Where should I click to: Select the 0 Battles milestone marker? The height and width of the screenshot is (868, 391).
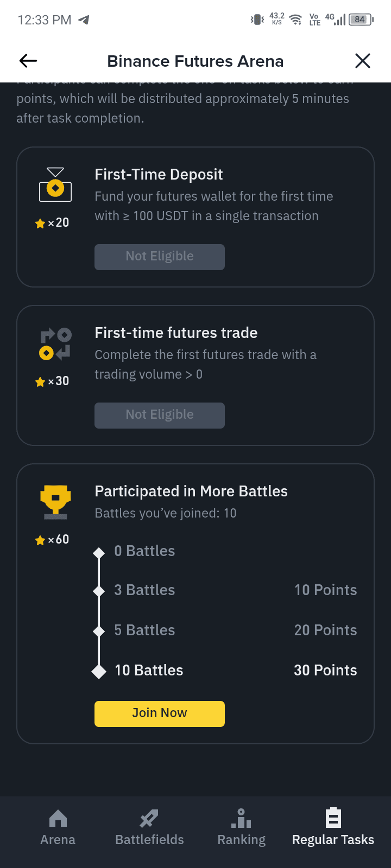tap(99, 553)
